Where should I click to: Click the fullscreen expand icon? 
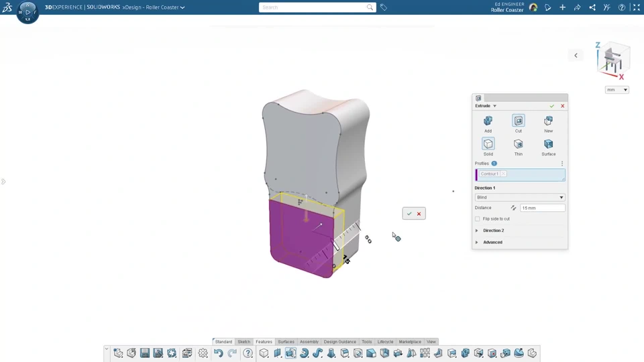637,7
